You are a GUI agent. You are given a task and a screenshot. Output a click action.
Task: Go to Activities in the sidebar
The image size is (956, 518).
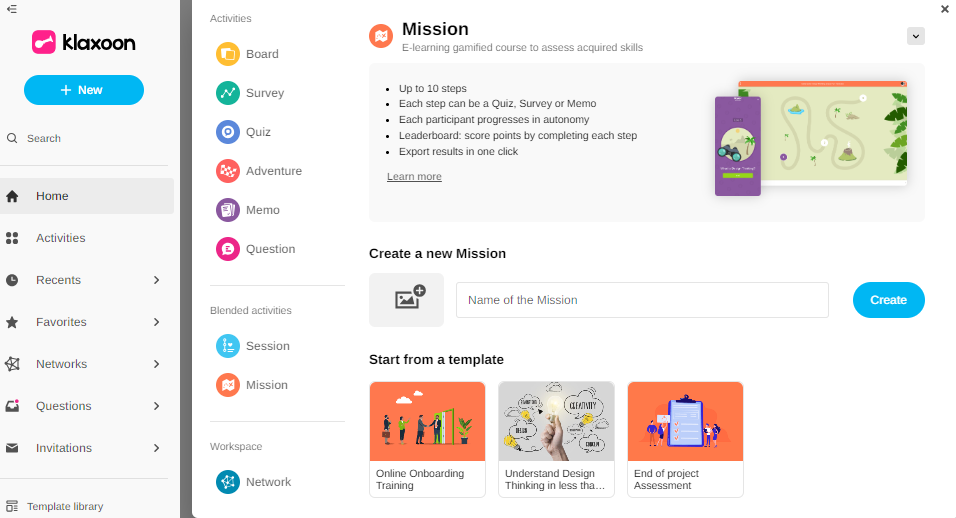click(60, 238)
